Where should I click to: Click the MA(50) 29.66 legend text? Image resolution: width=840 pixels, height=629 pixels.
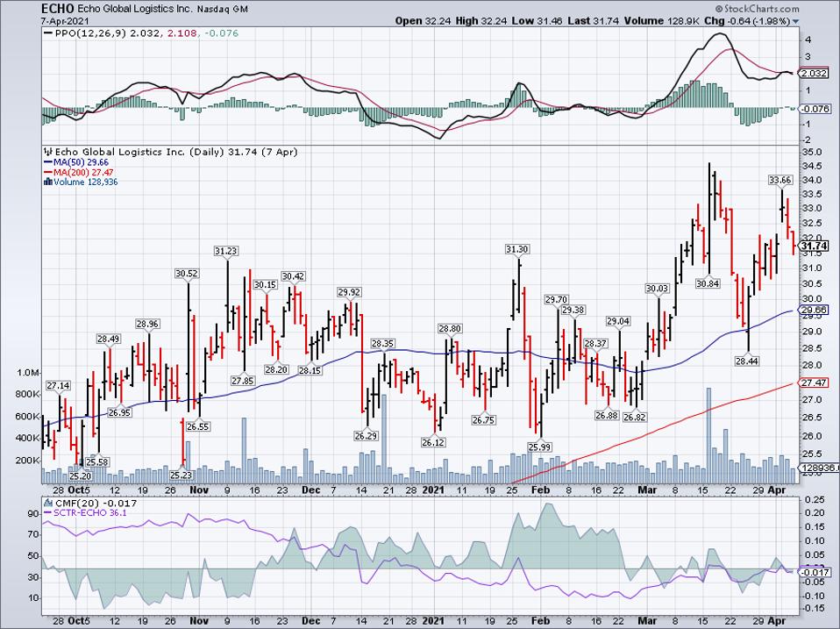(81, 162)
